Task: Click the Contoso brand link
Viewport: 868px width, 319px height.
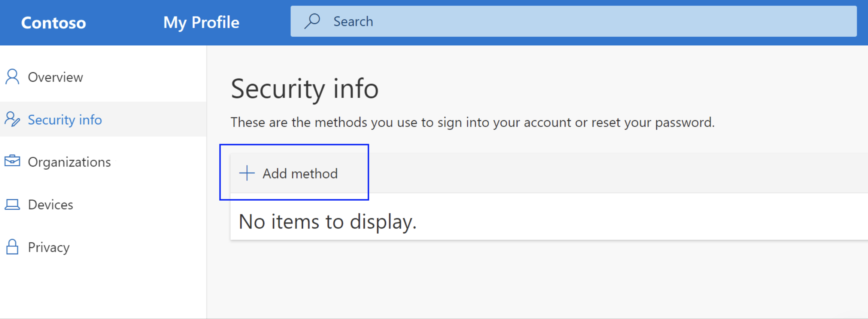Action: 54,23
